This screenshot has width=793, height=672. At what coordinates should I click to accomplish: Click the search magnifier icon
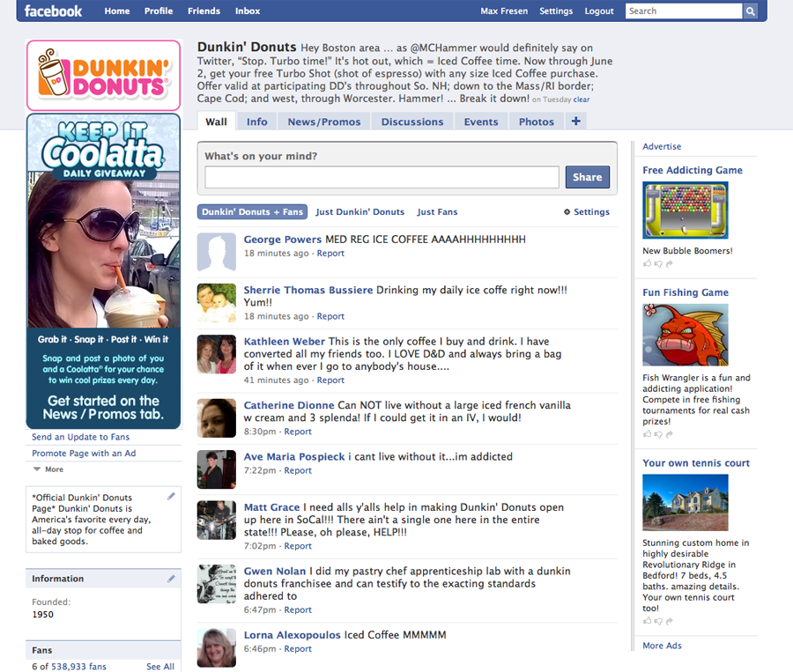750,11
